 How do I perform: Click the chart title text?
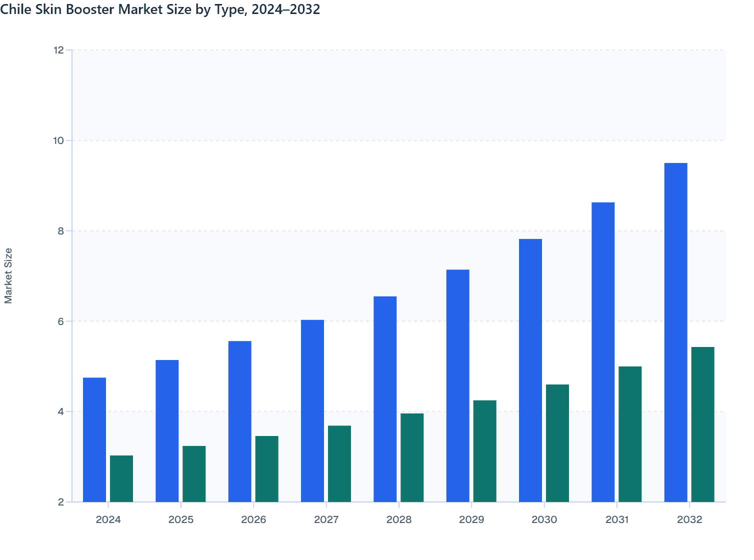[x=160, y=9]
